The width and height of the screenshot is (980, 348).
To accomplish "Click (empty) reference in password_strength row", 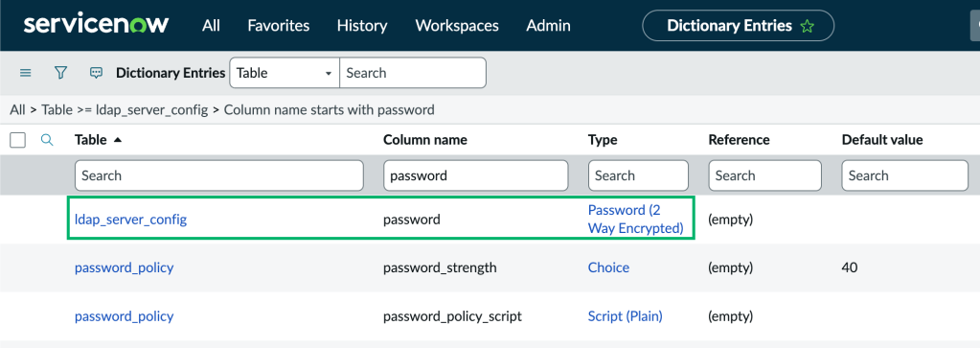I will [x=731, y=267].
